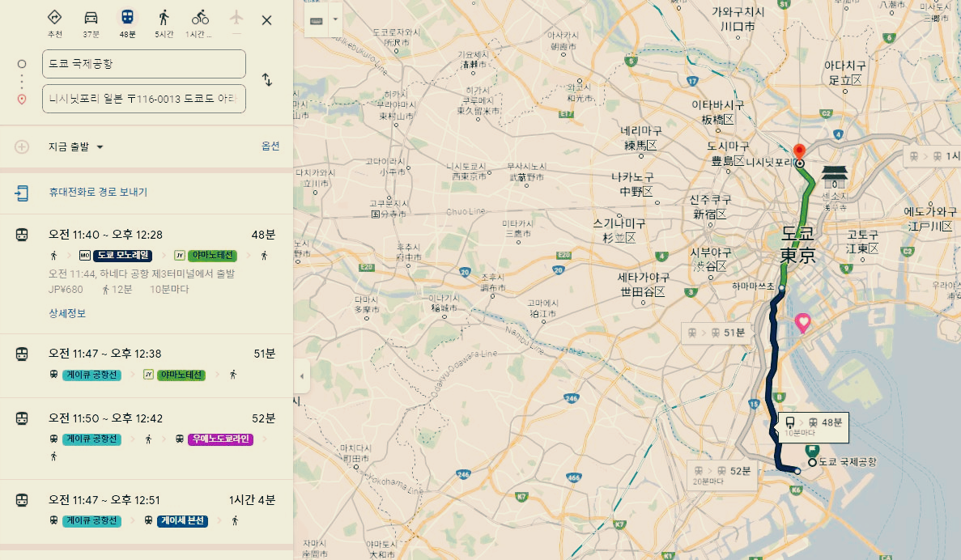The height and width of the screenshot is (560, 961).
Task: Click the JP¥680 fare text
Action: [x=66, y=289]
